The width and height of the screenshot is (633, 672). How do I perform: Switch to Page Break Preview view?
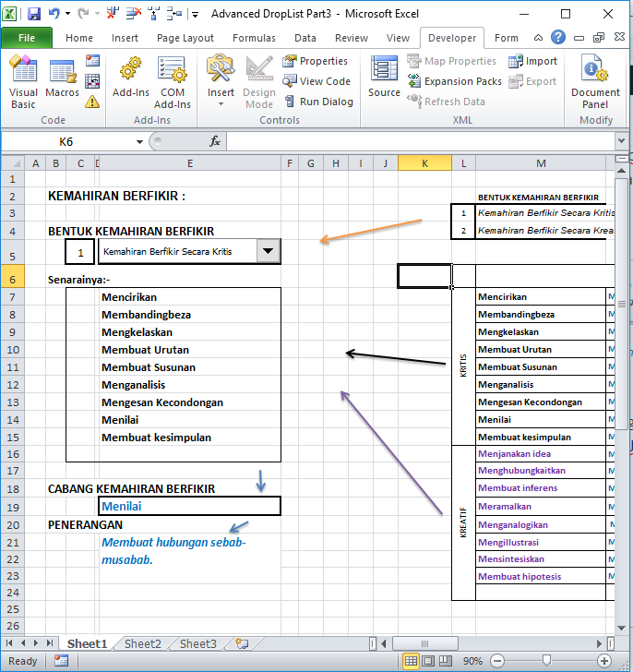(447, 661)
